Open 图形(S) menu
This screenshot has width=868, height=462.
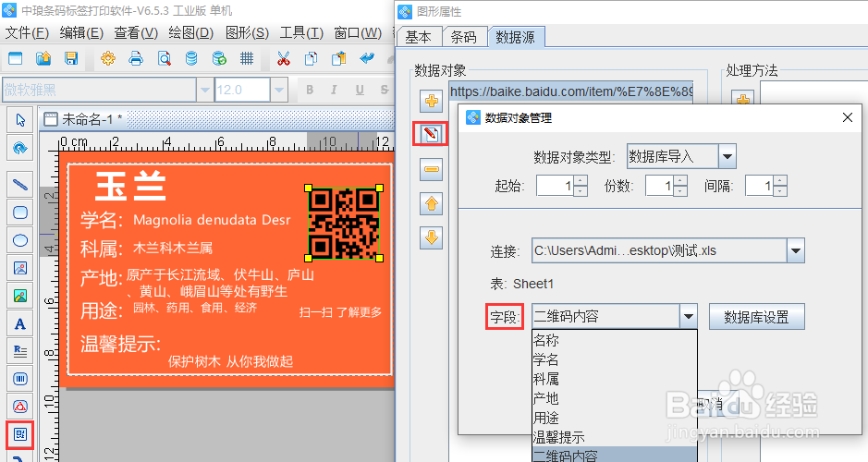click(247, 32)
